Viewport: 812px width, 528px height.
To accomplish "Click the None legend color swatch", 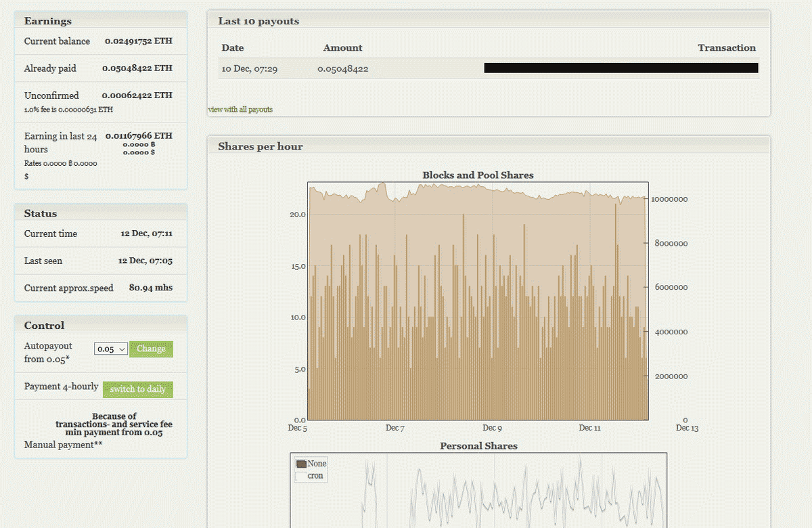I will (x=301, y=464).
